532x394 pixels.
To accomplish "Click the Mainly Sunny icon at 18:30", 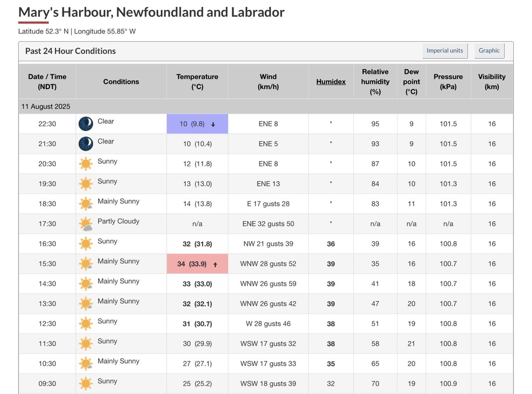I will [x=86, y=203].
